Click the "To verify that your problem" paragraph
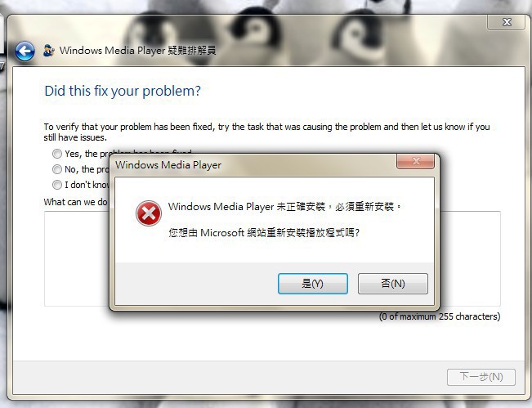Image resolution: width=532 pixels, height=408 pixels. (266, 132)
